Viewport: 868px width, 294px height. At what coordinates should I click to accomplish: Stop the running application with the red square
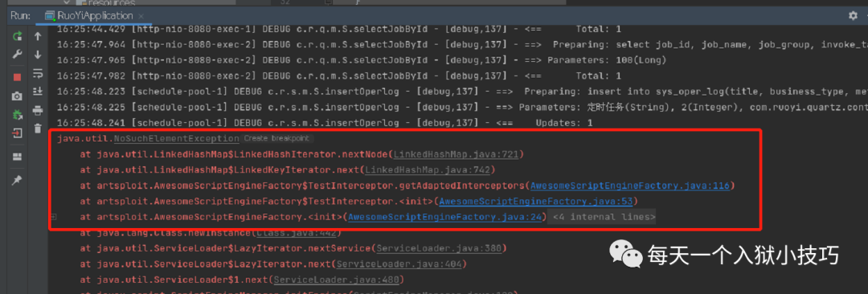point(17,77)
